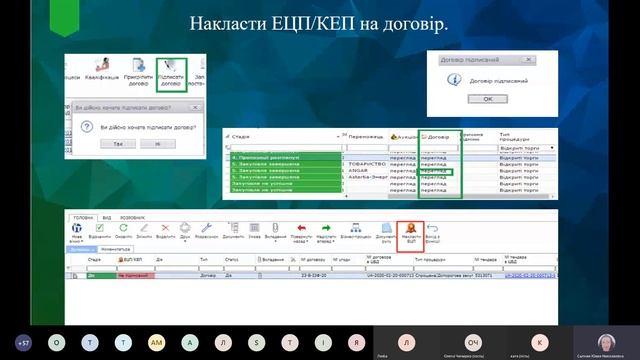Click the red Не підписаний status cell
Image resolution: width=640 pixels, height=360 pixels.
click(x=136, y=276)
